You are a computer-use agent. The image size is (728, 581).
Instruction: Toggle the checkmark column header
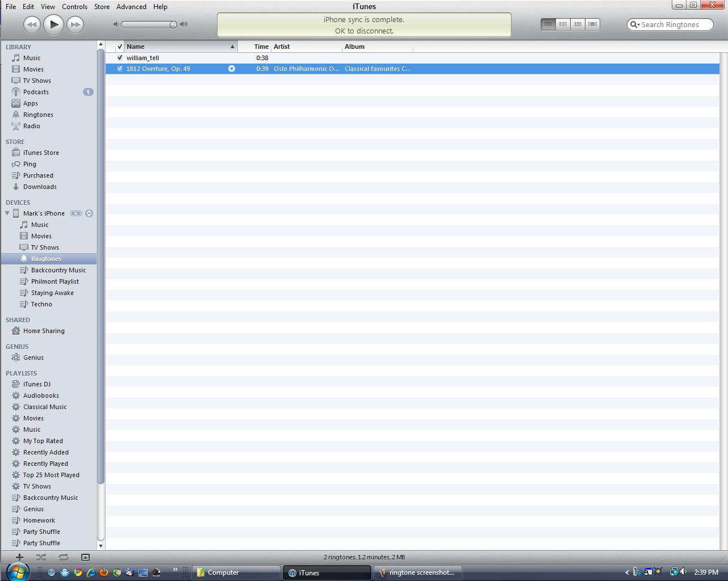click(x=120, y=47)
